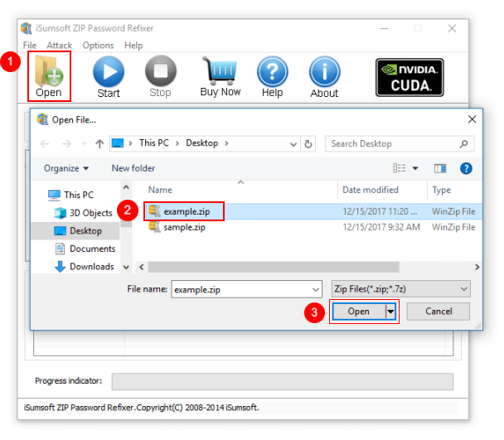This screenshot has height=440, width=504.
Task: Open dialog help blue question icon
Action: click(466, 168)
